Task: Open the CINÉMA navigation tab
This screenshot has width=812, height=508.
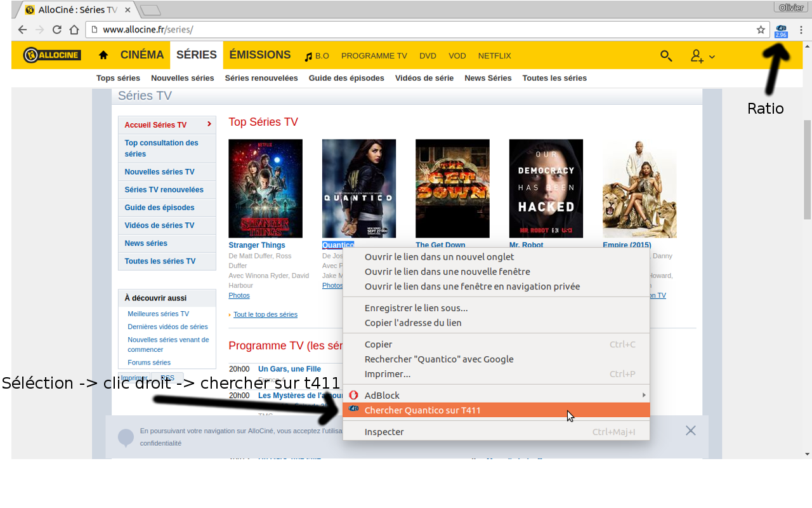Action: point(142,55)
